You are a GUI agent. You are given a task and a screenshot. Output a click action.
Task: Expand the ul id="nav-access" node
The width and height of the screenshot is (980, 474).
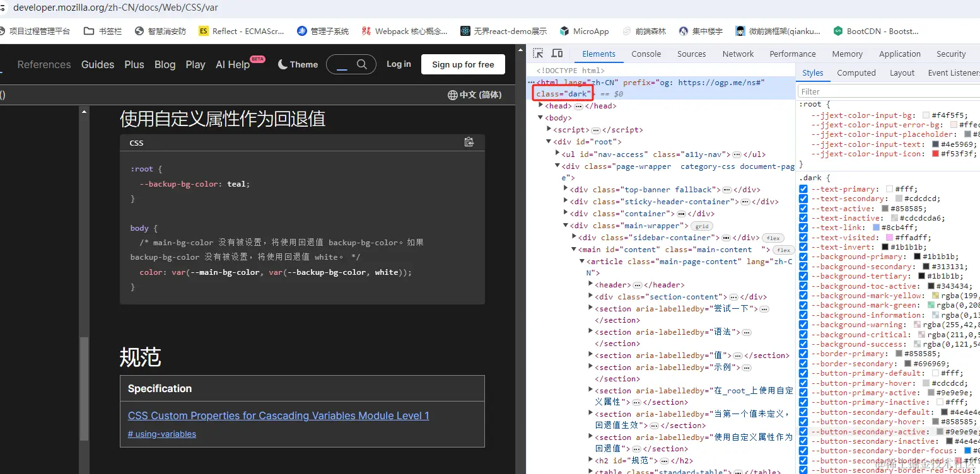[x=557, y=153]
